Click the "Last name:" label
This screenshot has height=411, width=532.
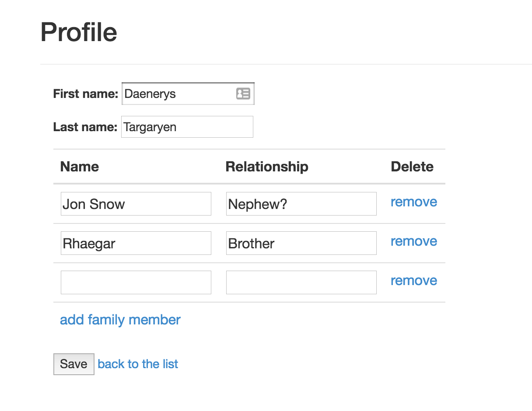[x=85, y=127]
